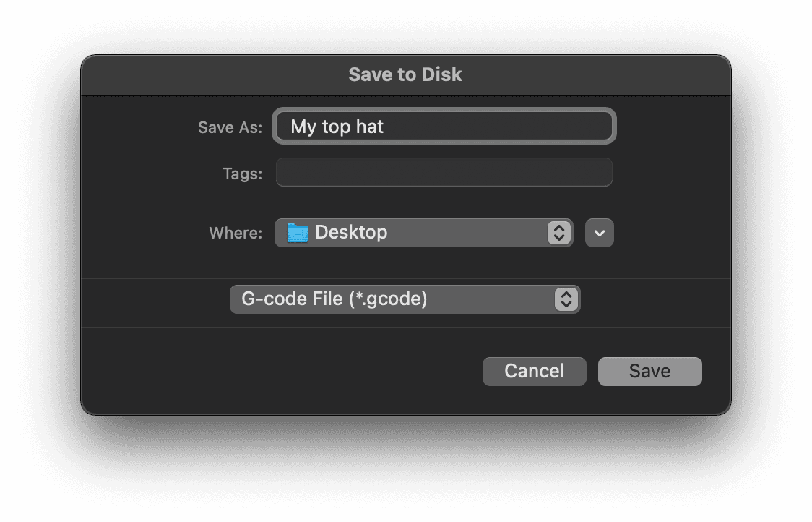
Task: Click the up-down arrows on G-code format selector
Action: 566,299
